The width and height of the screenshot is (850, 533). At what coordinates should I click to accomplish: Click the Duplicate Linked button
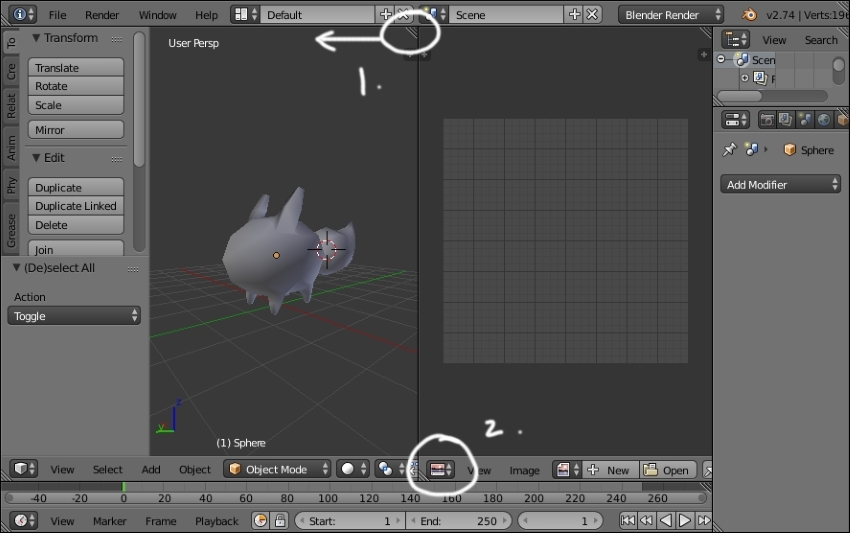coord(76,206)
